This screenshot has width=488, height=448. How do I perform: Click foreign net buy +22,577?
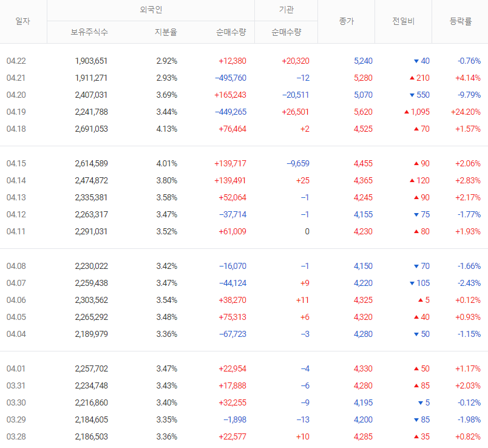click(x=232, y=437)
